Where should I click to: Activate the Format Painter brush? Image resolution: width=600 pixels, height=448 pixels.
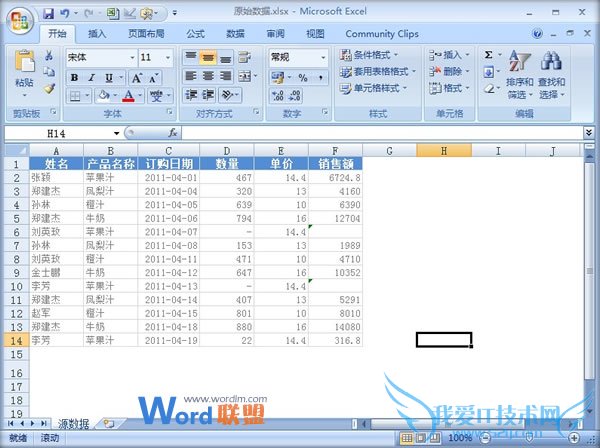[x=49, y=88]
